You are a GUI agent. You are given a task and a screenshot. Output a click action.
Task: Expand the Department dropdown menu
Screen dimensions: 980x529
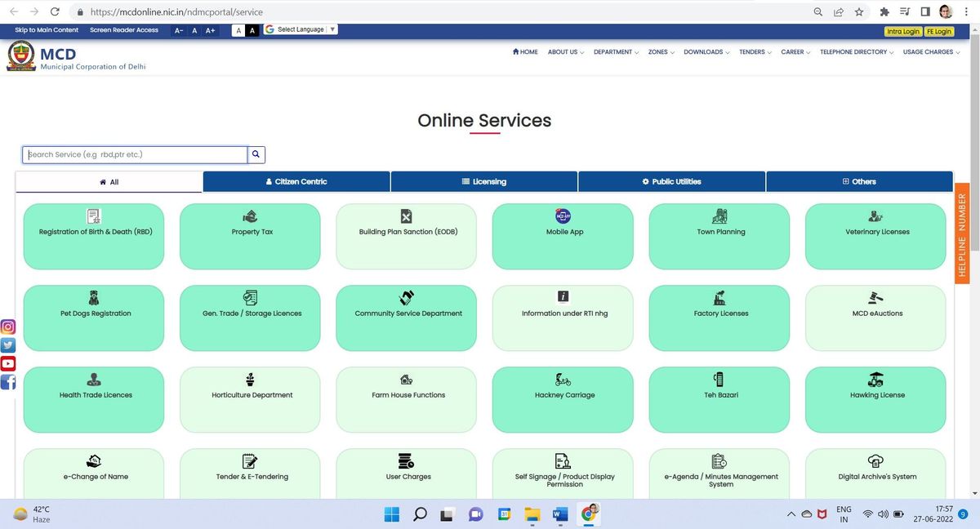[x=616, y=52]
